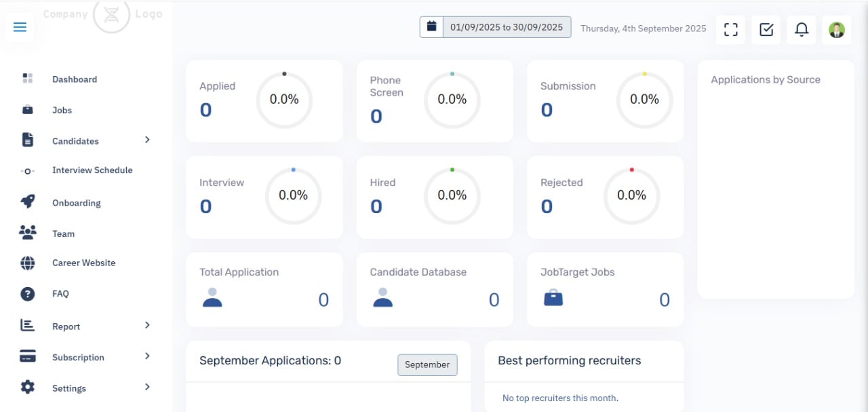The width and height of the screenshot is (868, 412).
Task: Open Interview Schedule from the sidebar
Action: [x=92, y=170]
